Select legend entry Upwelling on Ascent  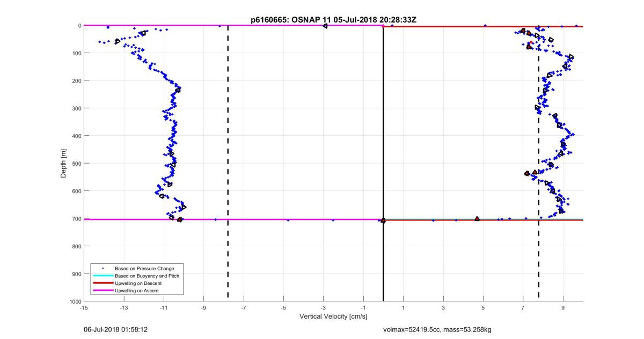coord(137,290)
